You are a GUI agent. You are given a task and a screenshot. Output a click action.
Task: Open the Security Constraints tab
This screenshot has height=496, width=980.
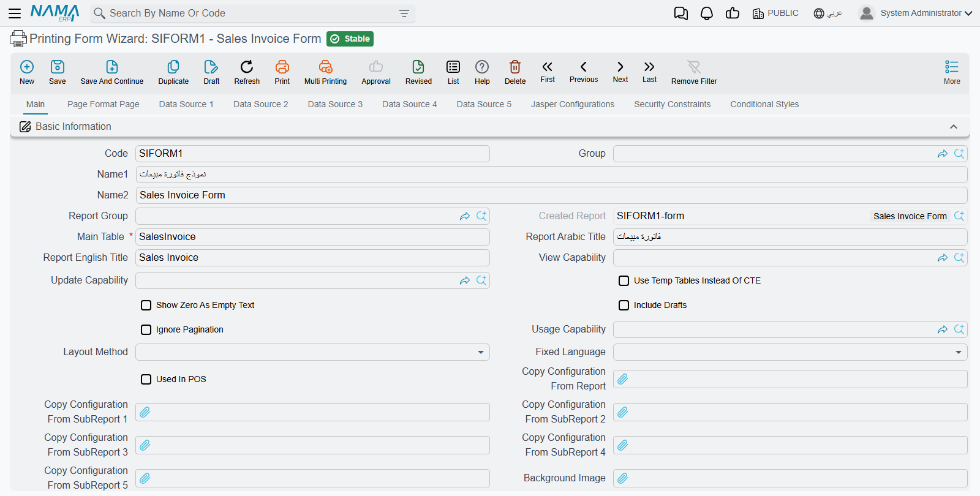click(673, 104)
